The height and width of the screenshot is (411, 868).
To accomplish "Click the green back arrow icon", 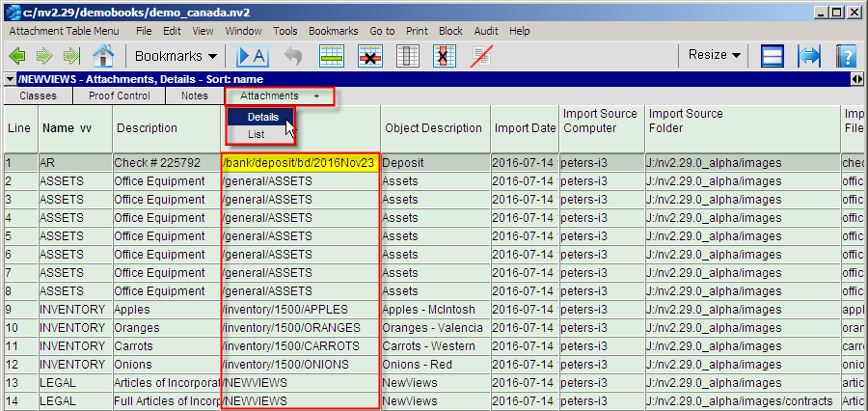I will tap(17, 55).
